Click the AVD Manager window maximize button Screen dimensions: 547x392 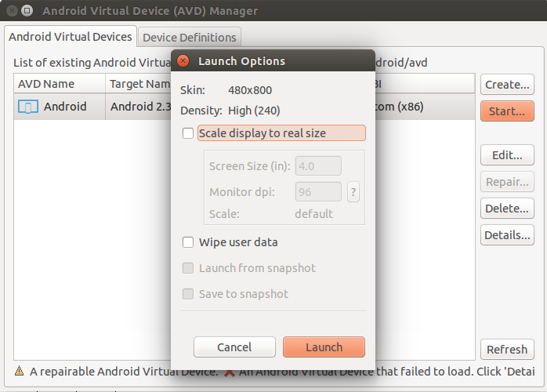click(27, 11)
